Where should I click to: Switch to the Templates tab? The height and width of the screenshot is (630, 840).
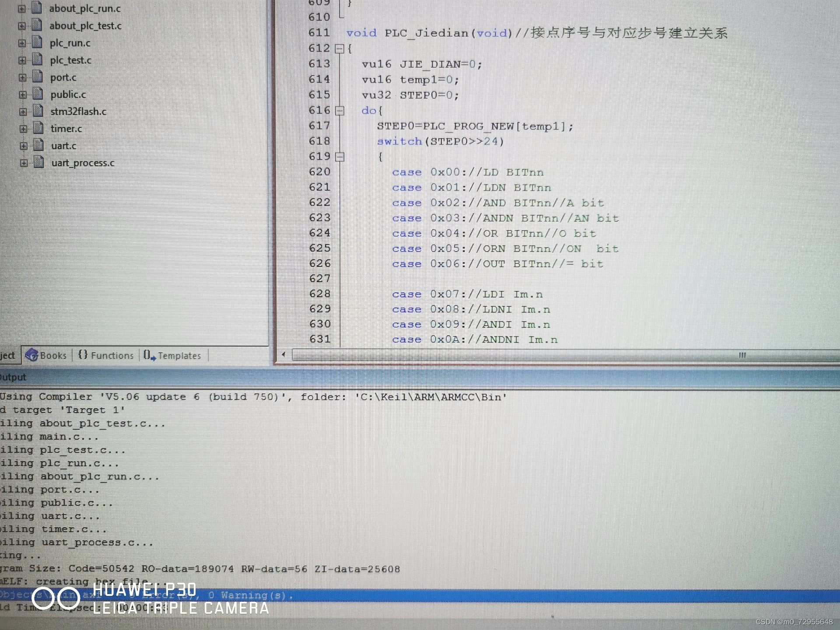(178, 356)
